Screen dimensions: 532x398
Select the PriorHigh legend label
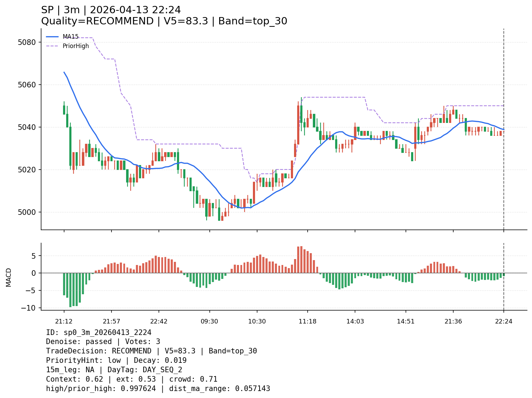[76, 46]
